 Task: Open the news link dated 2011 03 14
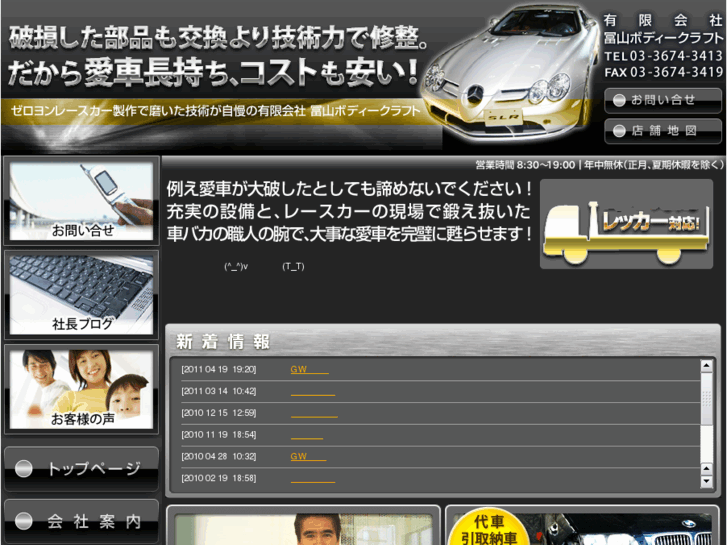(313, 391)
